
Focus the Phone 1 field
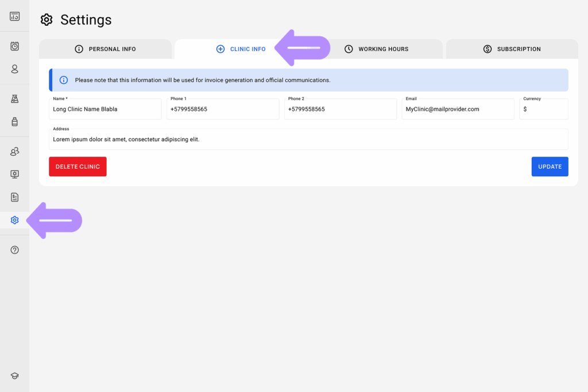(x=223, y=109)
